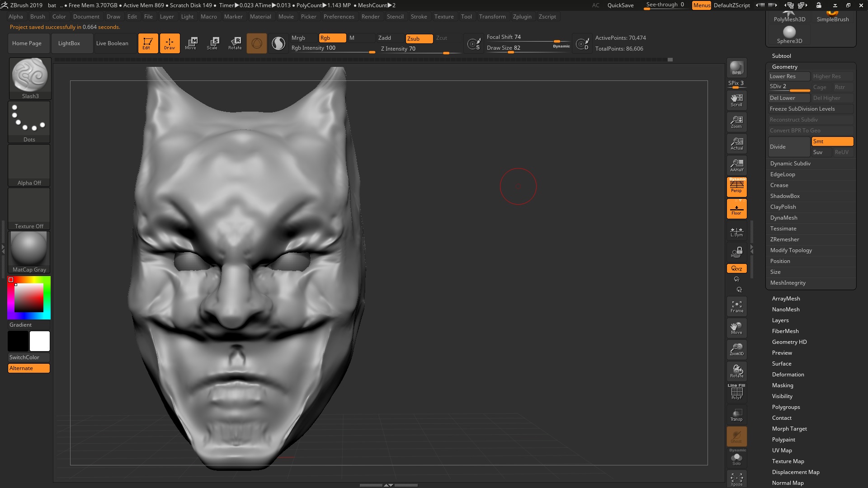Toggle Persp perspective view
Image resolution: width=868 pixels, height=488 pixels.
pos(736,187)
